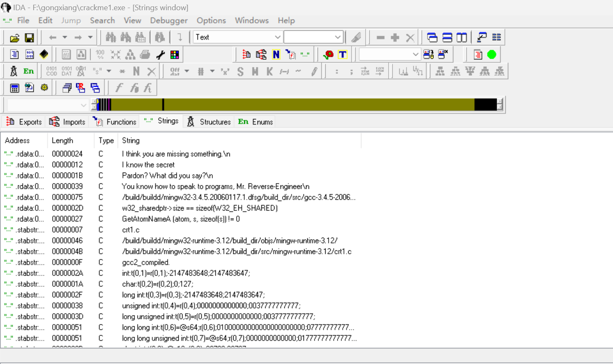The image size is (613, 364).
Task: Click the red R window icon
Action: click(80, 88)
